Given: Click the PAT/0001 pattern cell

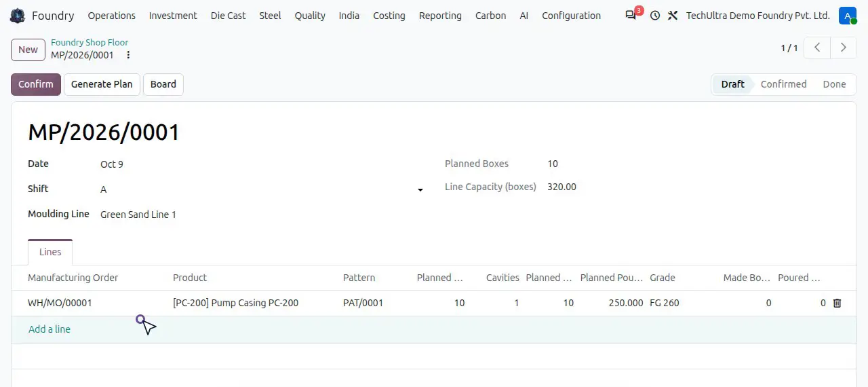Looking at the screenshot, I should click(x=363, y=303).
